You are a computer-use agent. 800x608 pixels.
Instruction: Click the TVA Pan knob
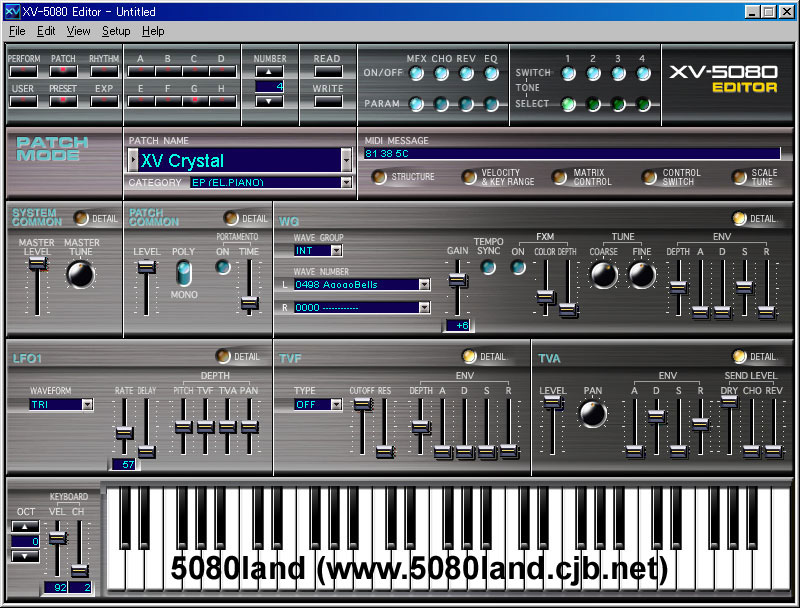pyautogui.click(x=593, y=413)
